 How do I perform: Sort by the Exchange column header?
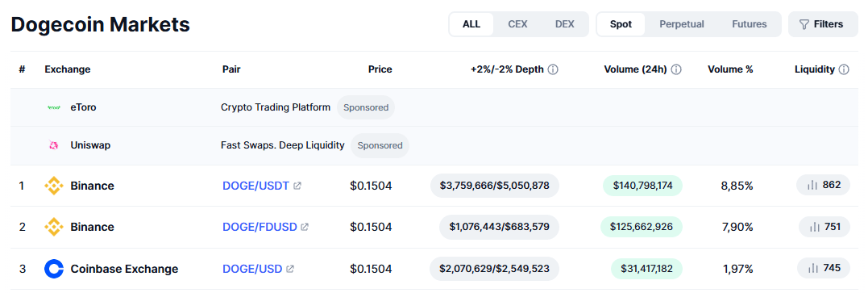(x=68, y=69)
